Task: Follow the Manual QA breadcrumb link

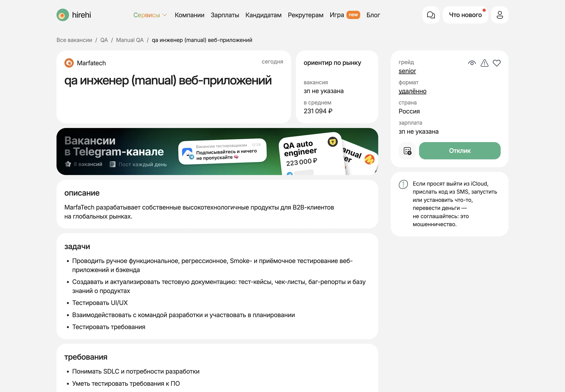Action: (130, 40)
